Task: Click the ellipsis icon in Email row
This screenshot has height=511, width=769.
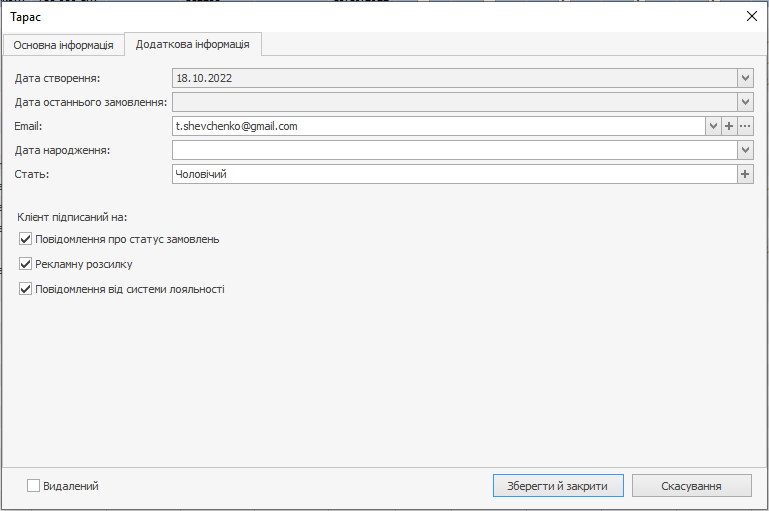Action: pos(745,126)
